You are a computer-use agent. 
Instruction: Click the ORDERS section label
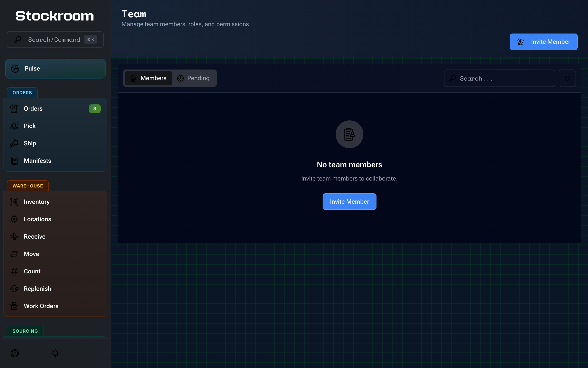click(x=22, y=93)
